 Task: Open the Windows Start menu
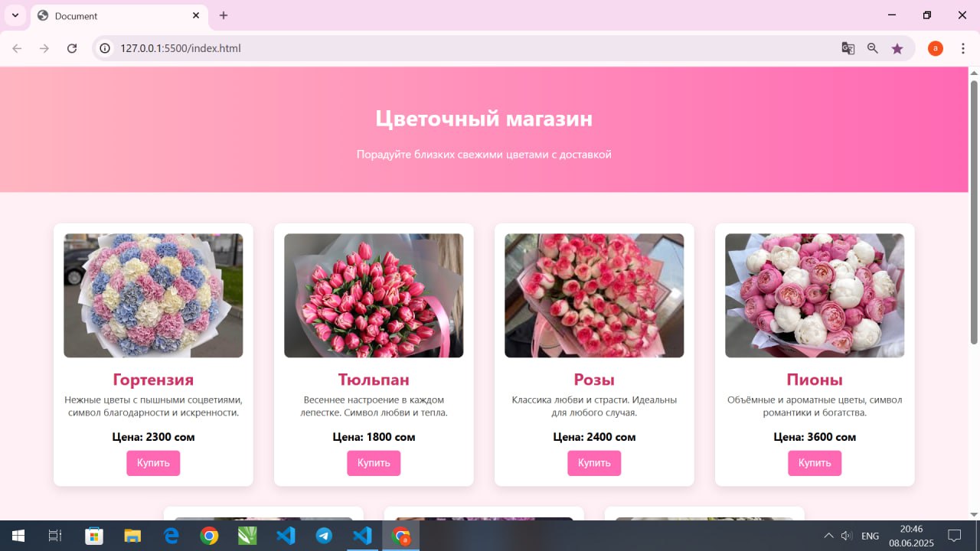(x=18, y=536)
